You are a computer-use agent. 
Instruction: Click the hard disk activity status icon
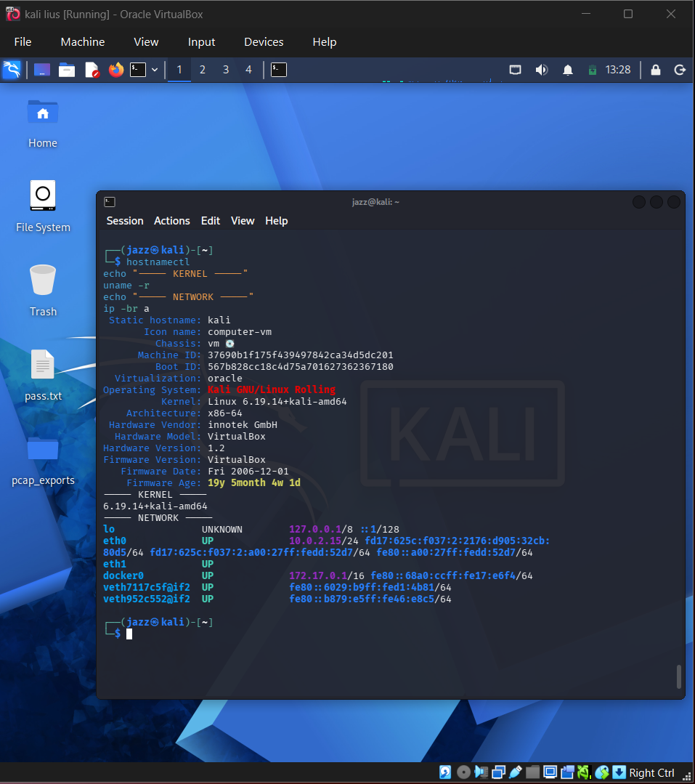click(x=445, y=772)
